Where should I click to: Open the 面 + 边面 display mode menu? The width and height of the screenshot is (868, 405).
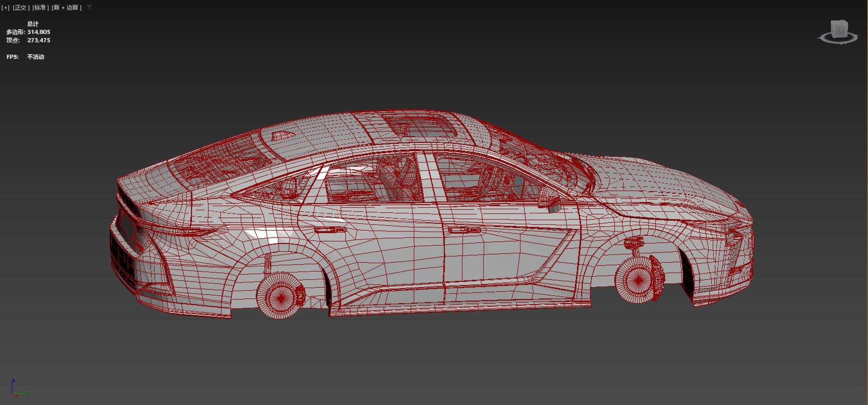(x=66, y=8)
